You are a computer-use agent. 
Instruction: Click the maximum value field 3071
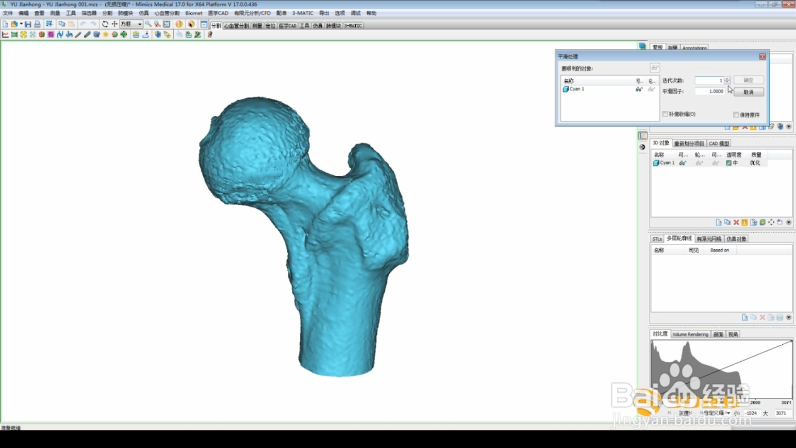point(782,413)
